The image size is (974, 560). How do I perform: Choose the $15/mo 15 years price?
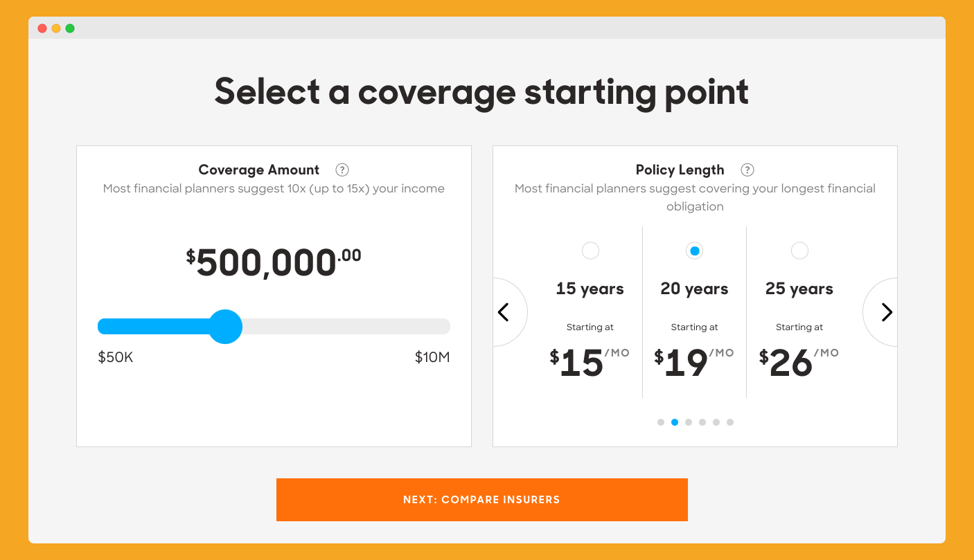(590, 363)
